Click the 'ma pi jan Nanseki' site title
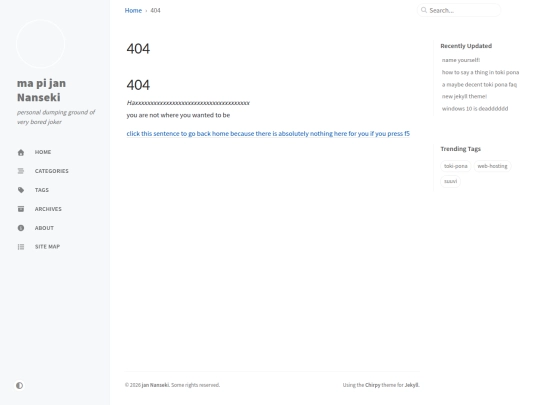 pyautogui.click(x=41, y=90)
